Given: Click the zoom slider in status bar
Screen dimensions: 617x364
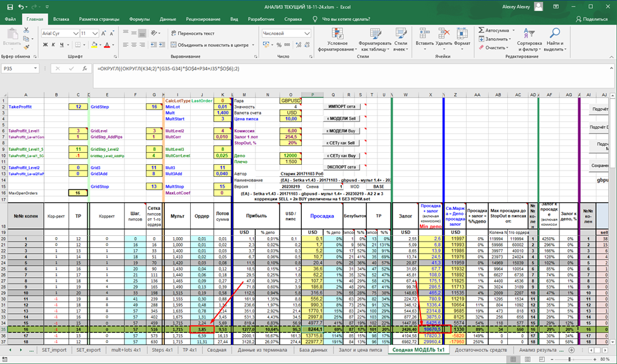Looking at the screenshot, I should pos(569,360).
